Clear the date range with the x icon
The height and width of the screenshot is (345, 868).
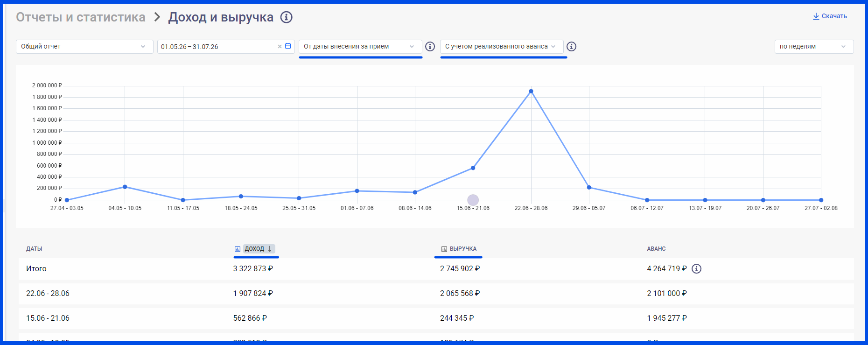pyautogui.click(x=280, y=47)
